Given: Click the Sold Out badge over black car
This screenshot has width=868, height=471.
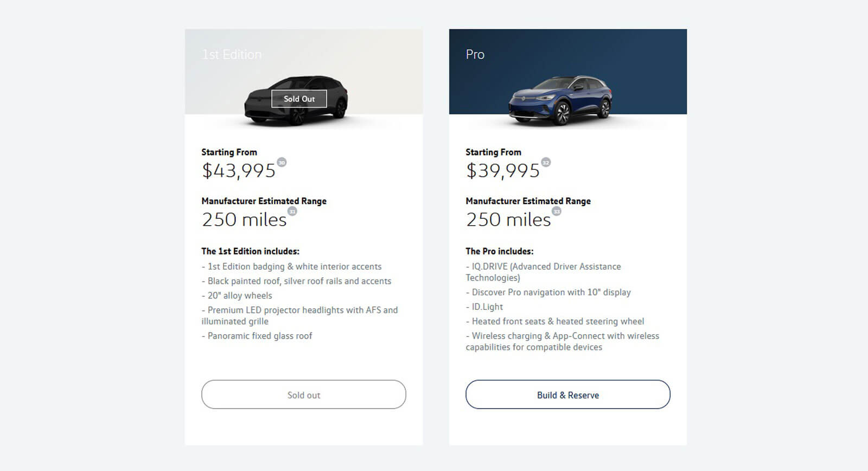Looking at the screenshot, I should [x=299, y=99].
